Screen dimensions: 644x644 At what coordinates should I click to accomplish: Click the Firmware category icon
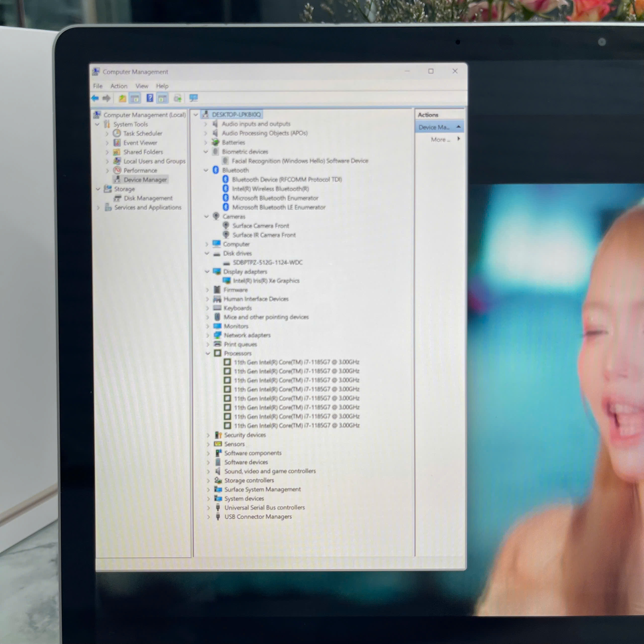pos(217,290)
